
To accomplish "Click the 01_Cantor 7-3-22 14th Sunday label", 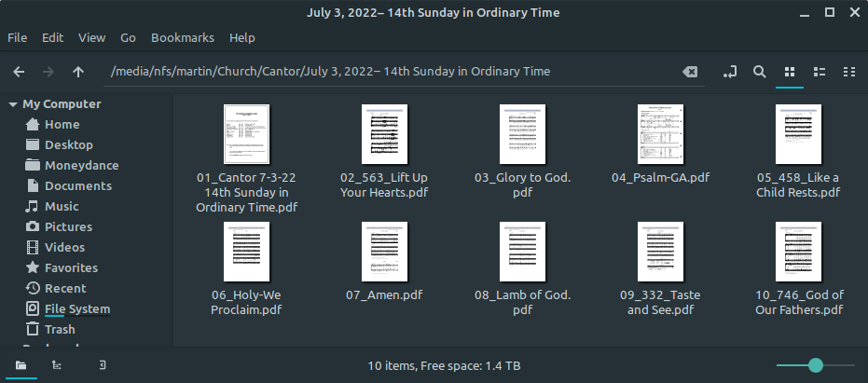I will 246,193.
